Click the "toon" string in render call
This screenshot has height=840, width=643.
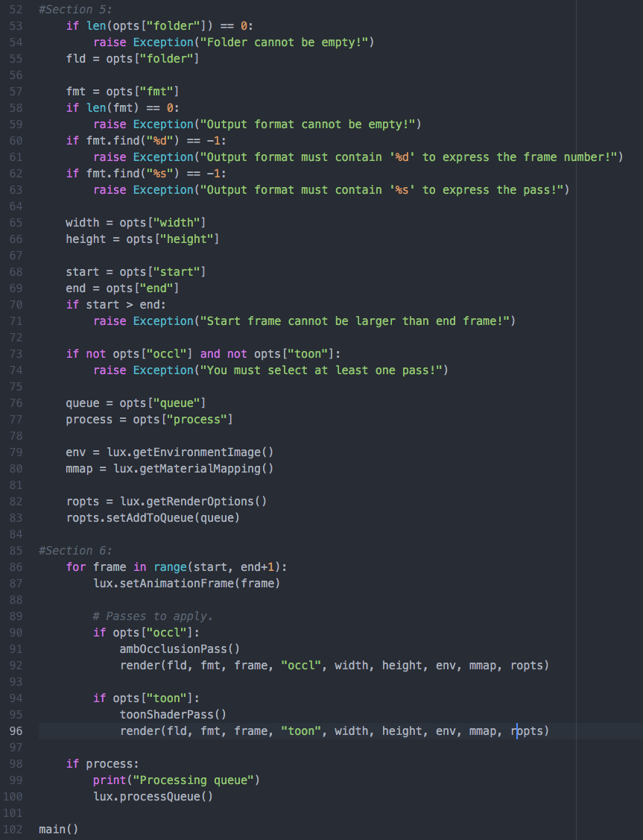(x=300, y=731)
